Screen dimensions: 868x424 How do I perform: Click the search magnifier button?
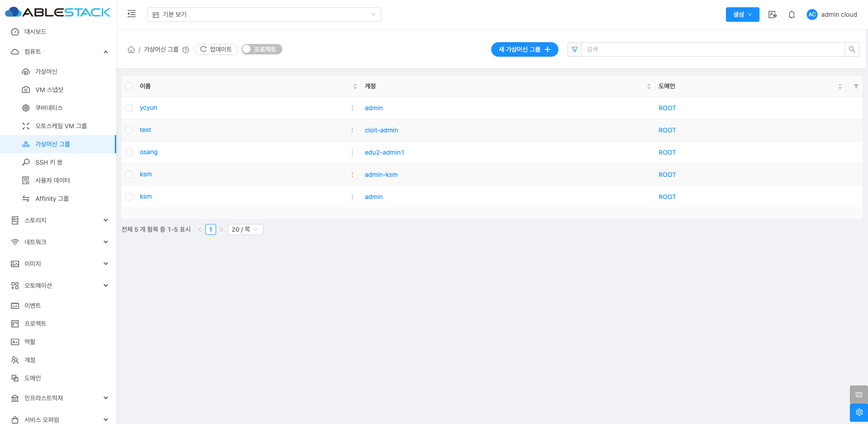point(852,49)
